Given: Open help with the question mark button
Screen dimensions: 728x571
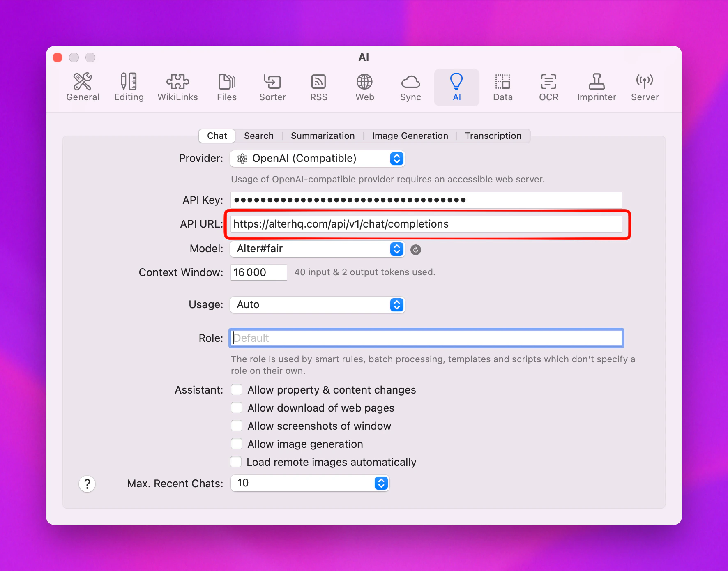Looking at the screenshot, I should tap(87, 484).
